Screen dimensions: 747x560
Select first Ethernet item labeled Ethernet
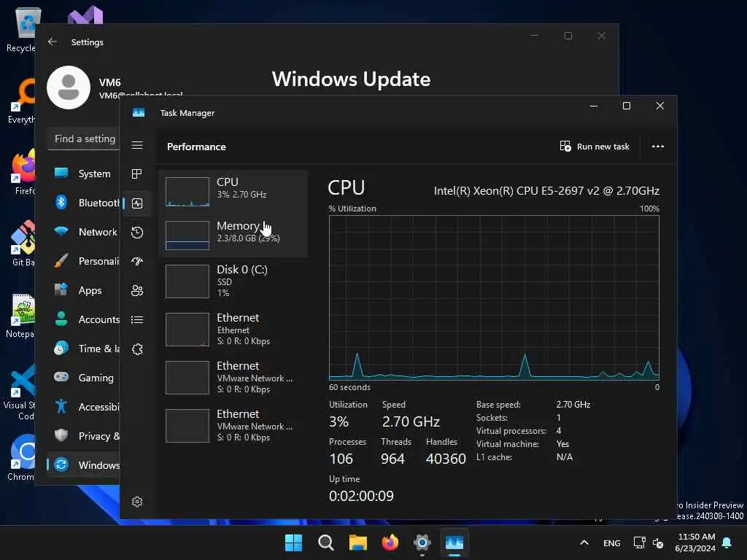[233, 329]
